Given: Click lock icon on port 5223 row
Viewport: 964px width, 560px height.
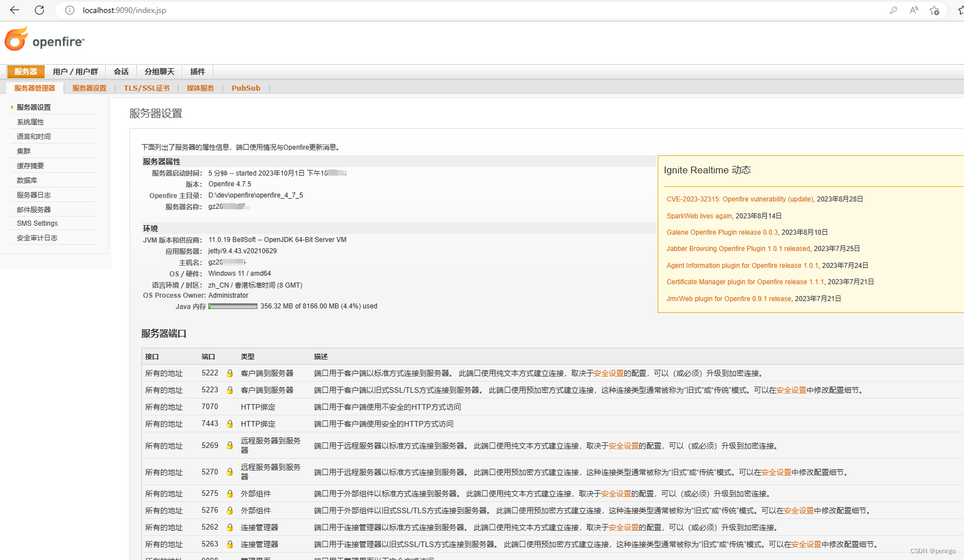Looking at the screenshot, I should point(230,390).
